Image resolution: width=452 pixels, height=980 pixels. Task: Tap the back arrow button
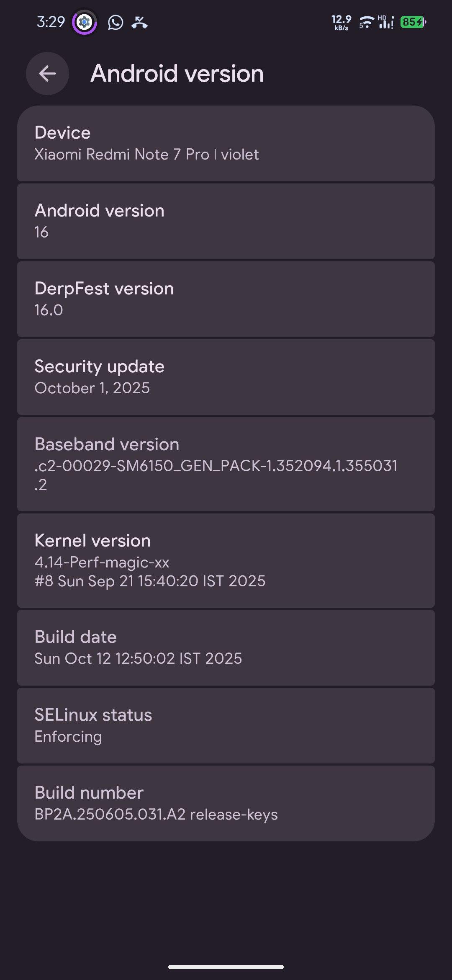pos(47,74)
